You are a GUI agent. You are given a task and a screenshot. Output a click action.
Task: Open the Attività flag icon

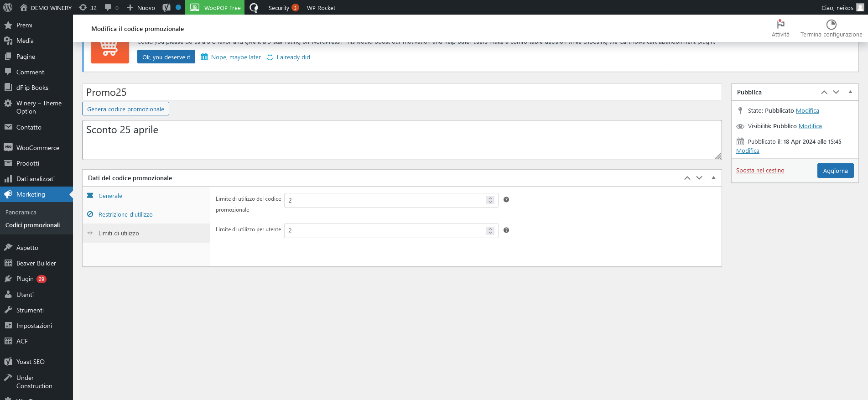(x=780, y=24)
